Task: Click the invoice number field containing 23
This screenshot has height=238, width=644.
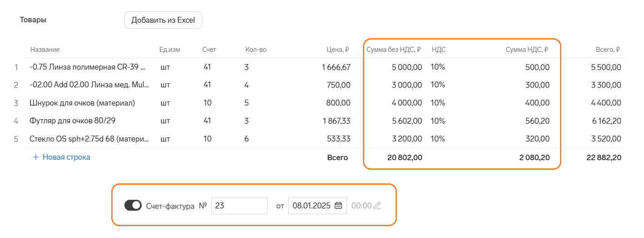Action: pyautogui.click(x=239, y=206)
